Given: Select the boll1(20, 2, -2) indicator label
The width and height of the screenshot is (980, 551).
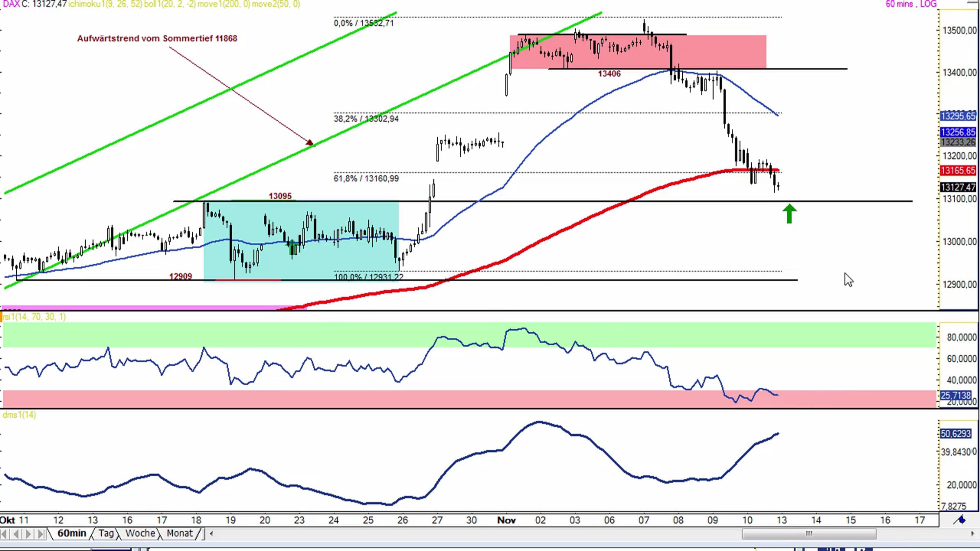Looking at the screenshot, I should (170, 4).
